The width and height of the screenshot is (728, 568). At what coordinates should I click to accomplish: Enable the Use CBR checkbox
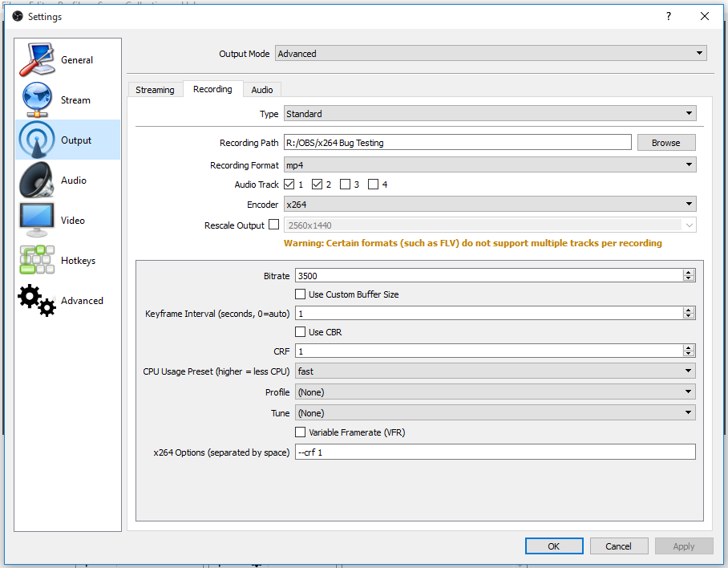(x=301, y=331)
